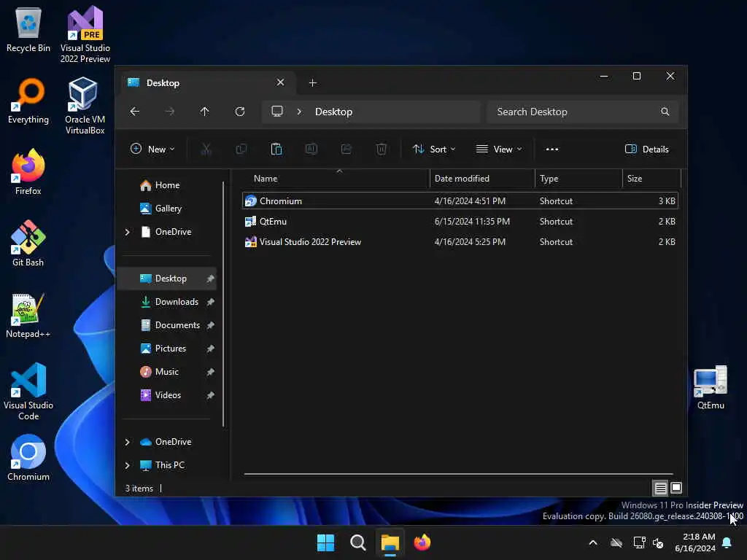Screen dimensions: 747x560
Task: Sort by Name column header
Action: pos(335,179)
